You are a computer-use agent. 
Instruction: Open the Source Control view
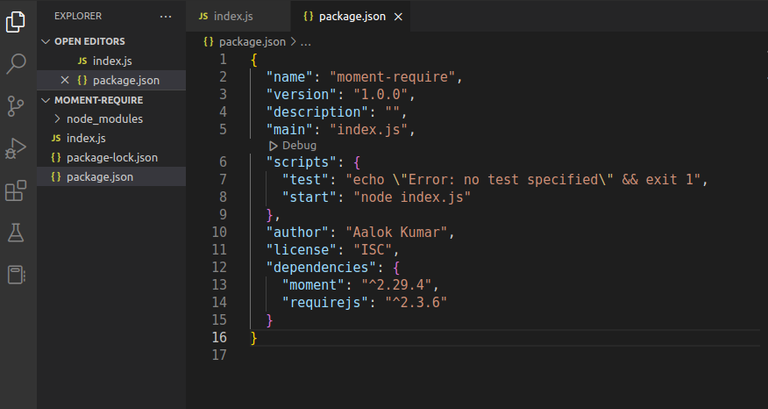point(16,106)
